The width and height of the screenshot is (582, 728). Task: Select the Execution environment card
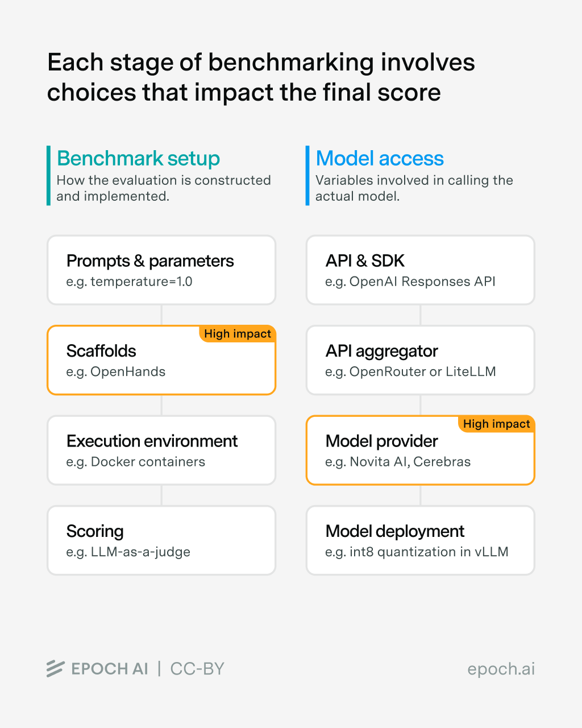click(161, 450)
